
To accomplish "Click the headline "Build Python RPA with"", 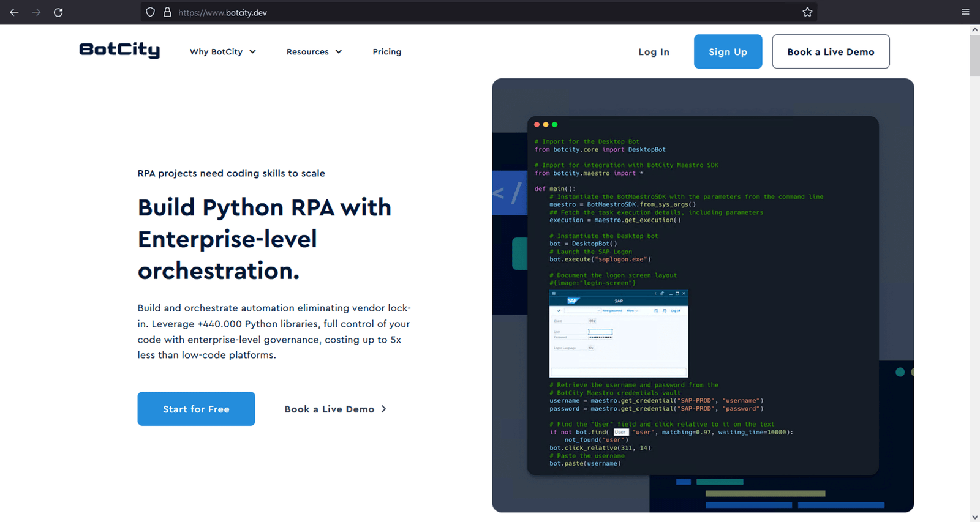I will tap(265, 207).
